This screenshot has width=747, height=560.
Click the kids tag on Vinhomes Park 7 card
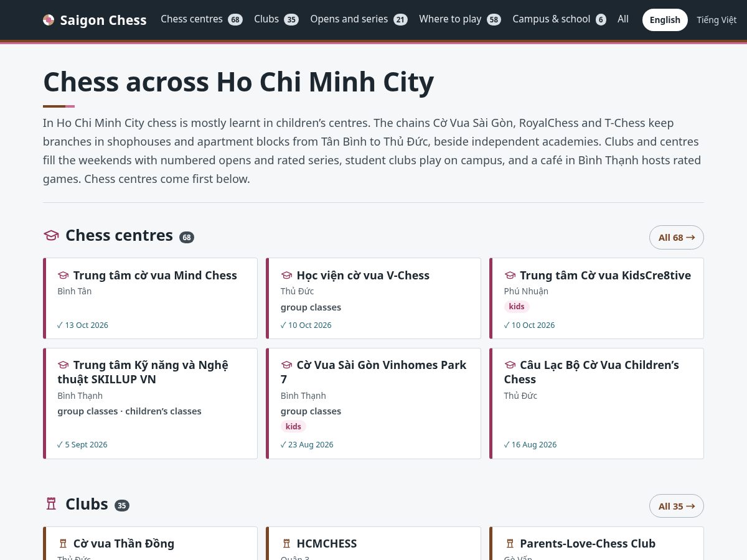tap(293, 426)
